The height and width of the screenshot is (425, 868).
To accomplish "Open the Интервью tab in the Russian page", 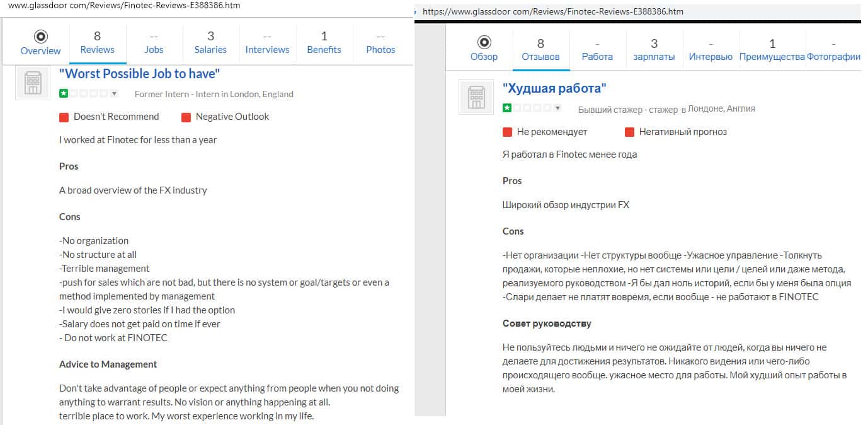I will tap(711, 50).
